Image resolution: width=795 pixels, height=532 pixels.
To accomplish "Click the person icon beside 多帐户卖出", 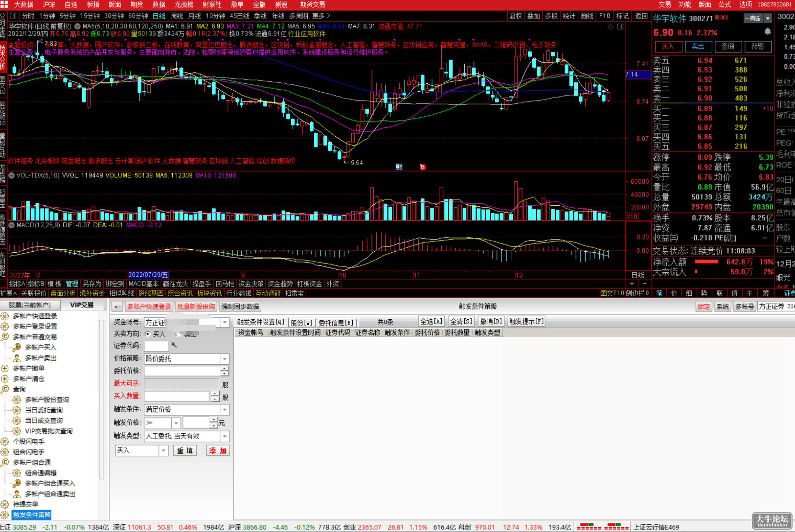I will [x=17, y=358].
